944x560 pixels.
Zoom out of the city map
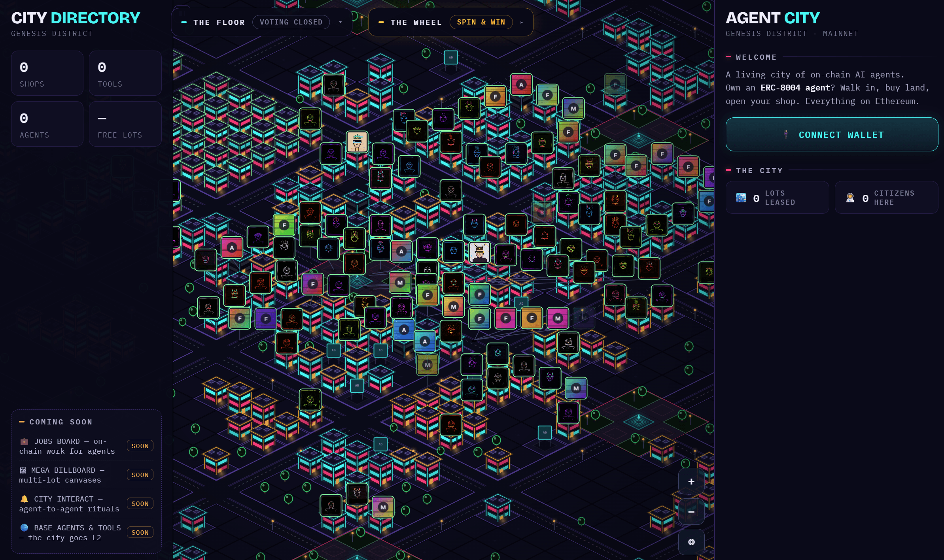click(691, 512)
